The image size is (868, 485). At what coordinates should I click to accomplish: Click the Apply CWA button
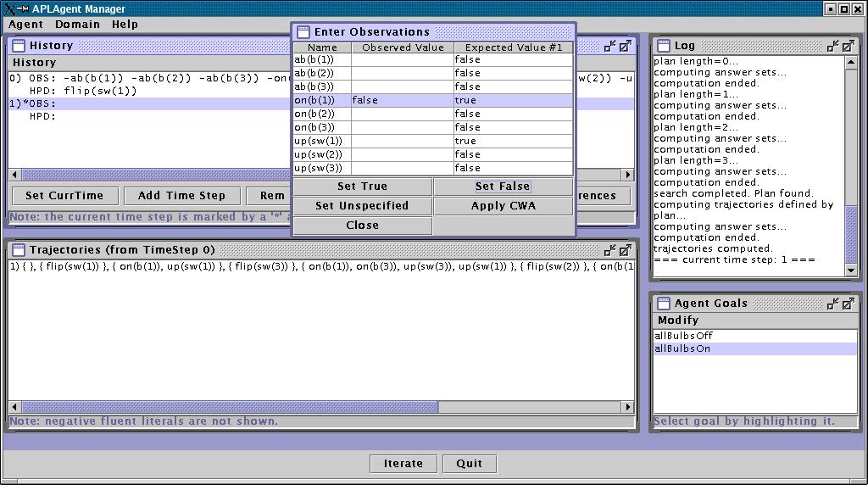point(503,206)
